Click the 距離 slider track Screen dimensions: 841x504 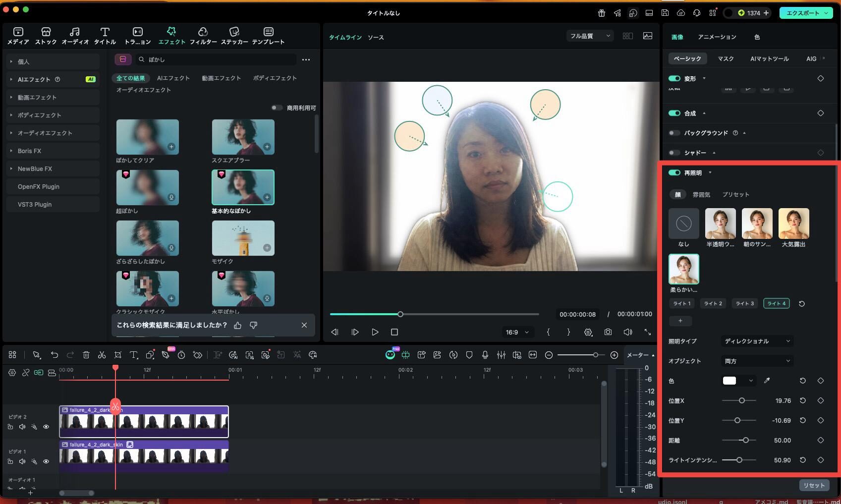[739, 440]
